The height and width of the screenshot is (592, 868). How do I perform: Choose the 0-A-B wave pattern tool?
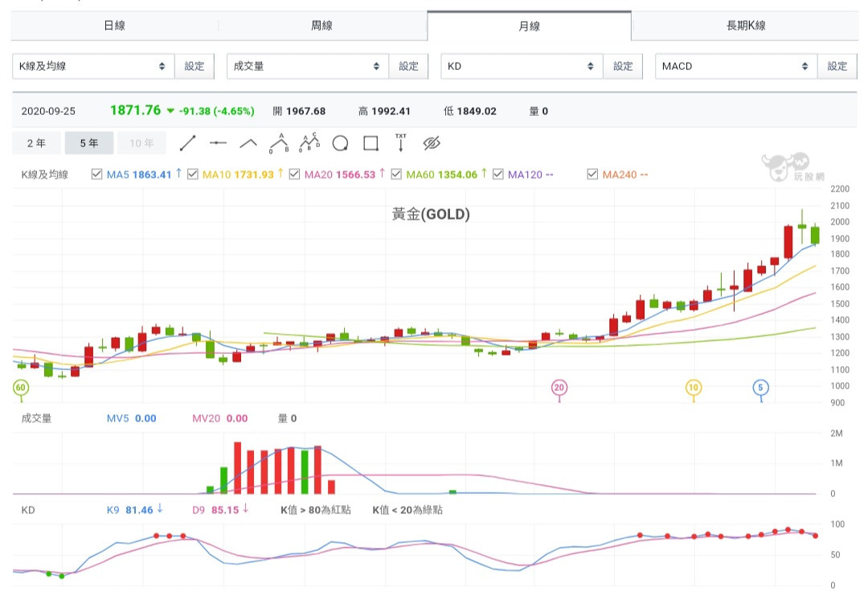(x=279, y=143)
